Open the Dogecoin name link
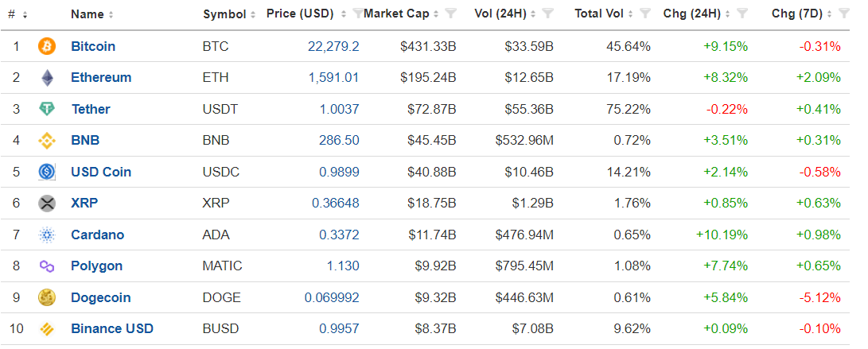Image resolution: width=868 pixels, height=349 pixels. point(100,297)
